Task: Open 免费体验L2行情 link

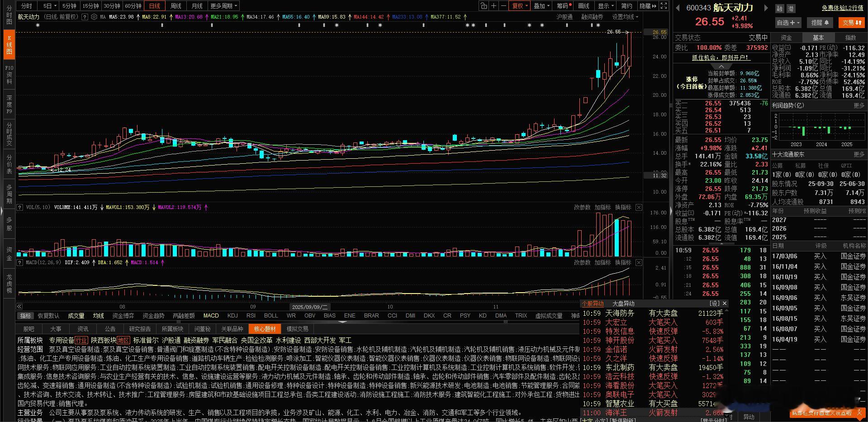Action: (842, 8)
